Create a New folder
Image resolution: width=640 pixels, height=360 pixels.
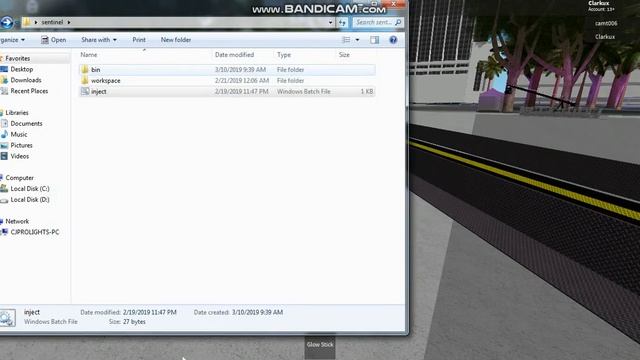click(x=176, y=40)
